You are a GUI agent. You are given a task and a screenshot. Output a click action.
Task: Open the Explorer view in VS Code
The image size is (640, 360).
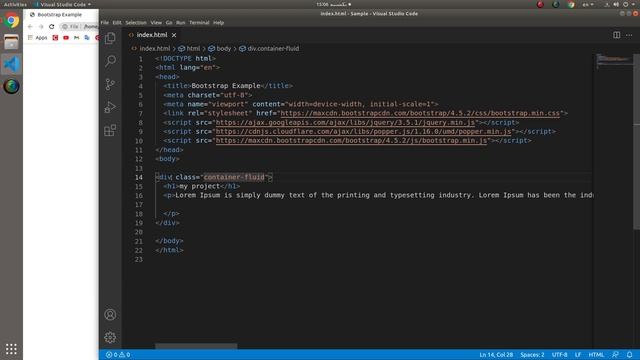(x=110, y=38)
